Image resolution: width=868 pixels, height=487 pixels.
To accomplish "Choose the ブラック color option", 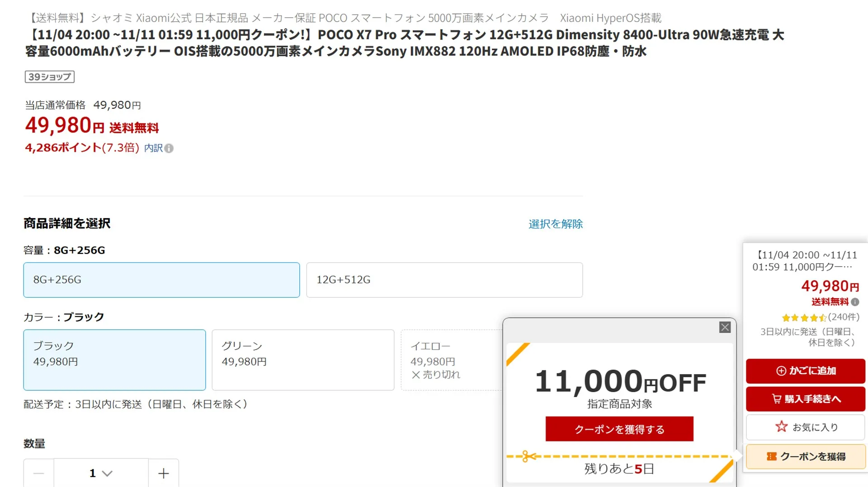I will point(114,360).
